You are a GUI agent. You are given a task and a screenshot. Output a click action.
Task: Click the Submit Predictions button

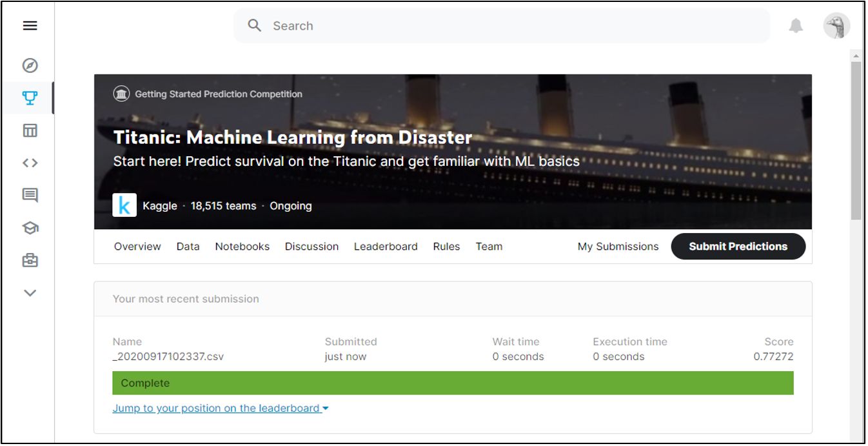coord(738,247)
